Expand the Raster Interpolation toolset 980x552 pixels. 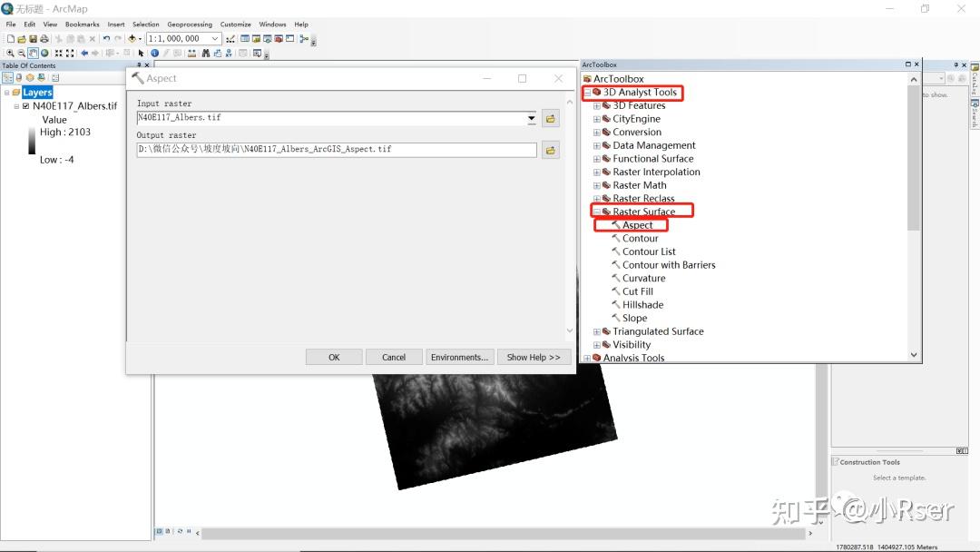(x=597, y=172)
